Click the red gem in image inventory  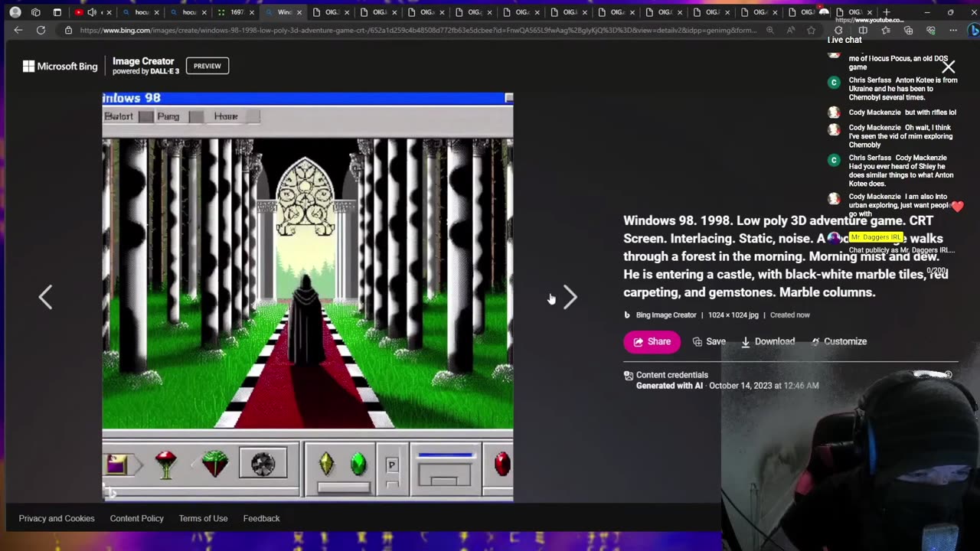[x=502, y=464]
